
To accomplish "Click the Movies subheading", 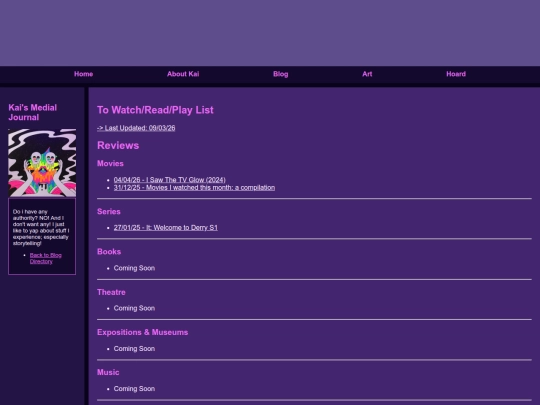I will click(110, 164).
